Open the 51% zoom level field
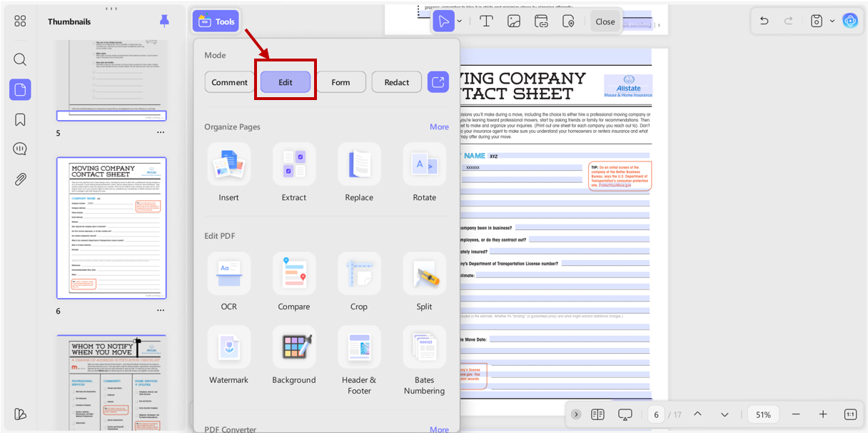This screenshot has height=433, width=868. pos(763,414)
